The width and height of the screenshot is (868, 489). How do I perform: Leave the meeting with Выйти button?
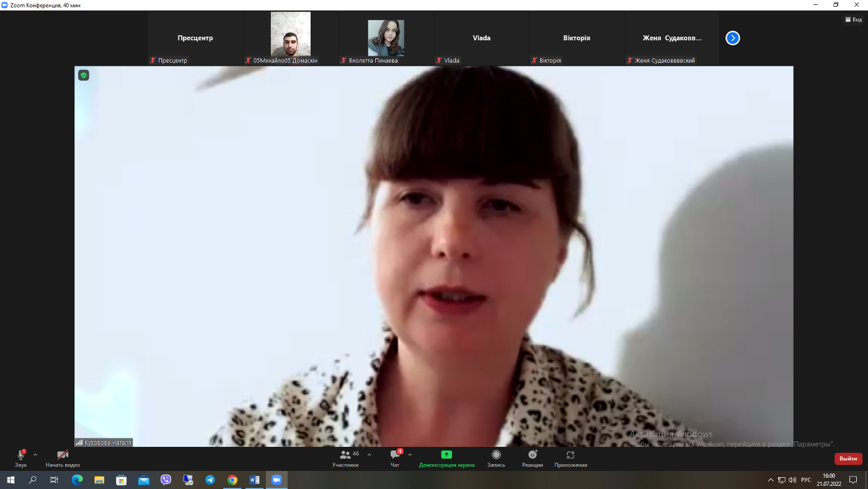click(x=848, y=459)
